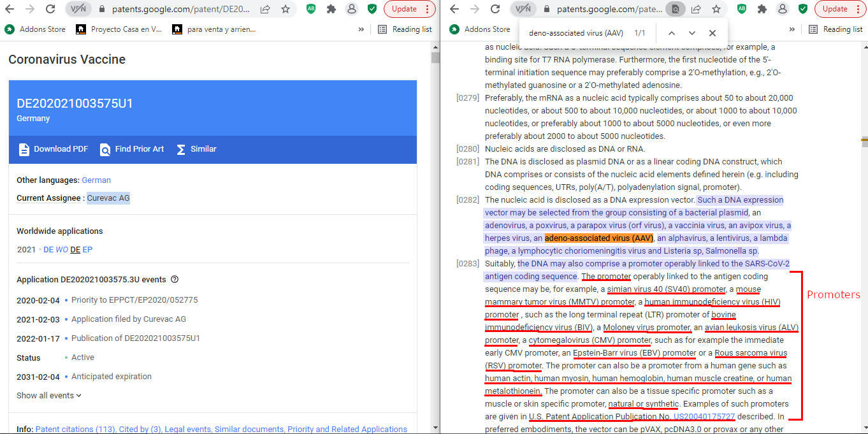Open extensions puzzle icon in right window
Screen dimensions: 868x434
pos(762,10)
